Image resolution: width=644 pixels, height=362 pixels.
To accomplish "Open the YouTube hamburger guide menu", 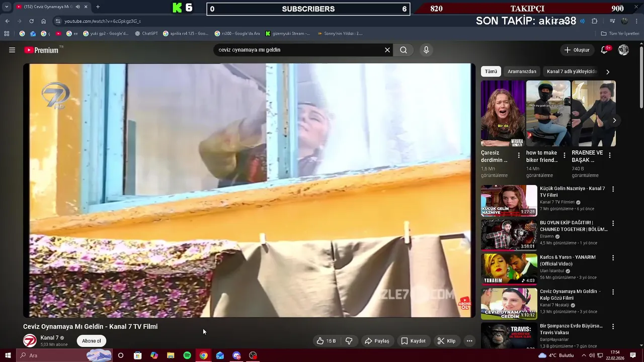I will (12, 50).
